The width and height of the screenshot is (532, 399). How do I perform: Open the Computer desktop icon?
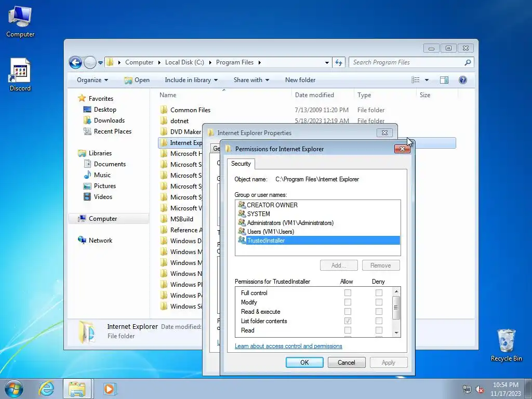tap(20, 21)
